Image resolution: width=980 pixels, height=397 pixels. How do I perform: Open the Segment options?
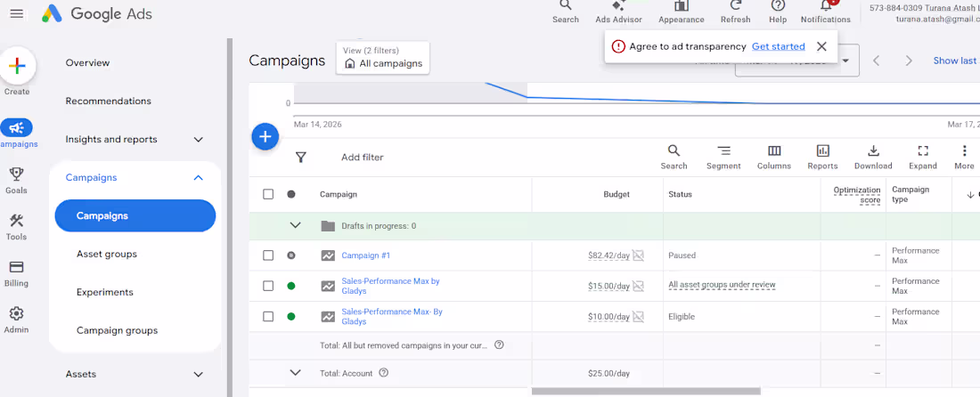coord(723,158)
